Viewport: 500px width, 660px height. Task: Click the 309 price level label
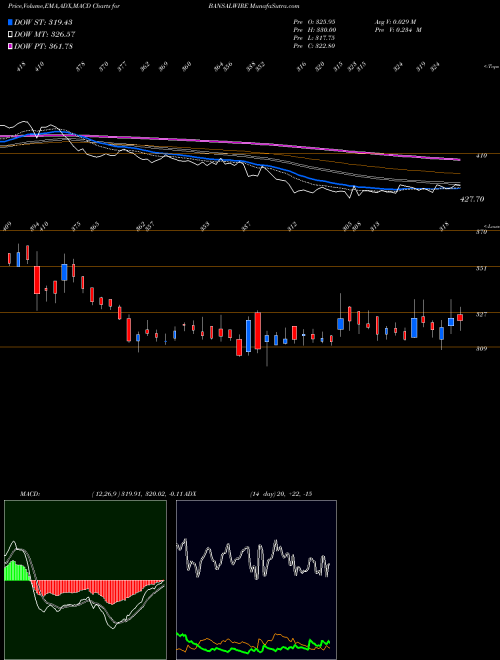482,349
